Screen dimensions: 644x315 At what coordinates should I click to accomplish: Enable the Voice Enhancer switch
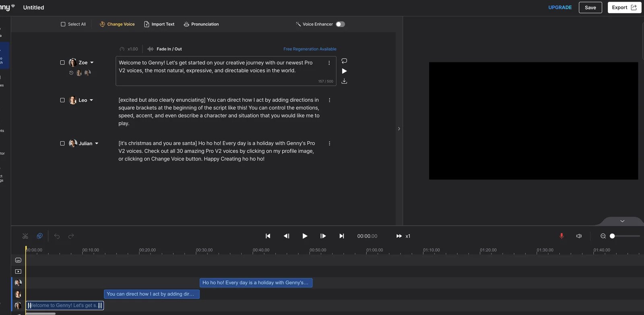click(x=341, y=24)
